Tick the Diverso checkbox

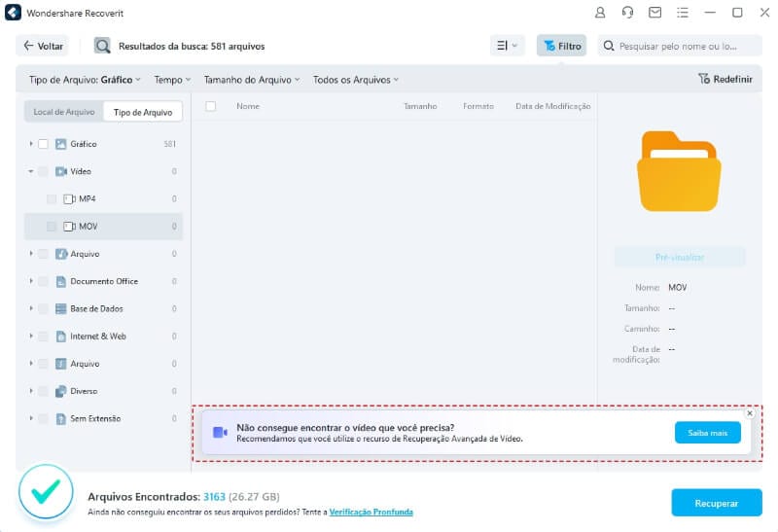pos(43,391)
